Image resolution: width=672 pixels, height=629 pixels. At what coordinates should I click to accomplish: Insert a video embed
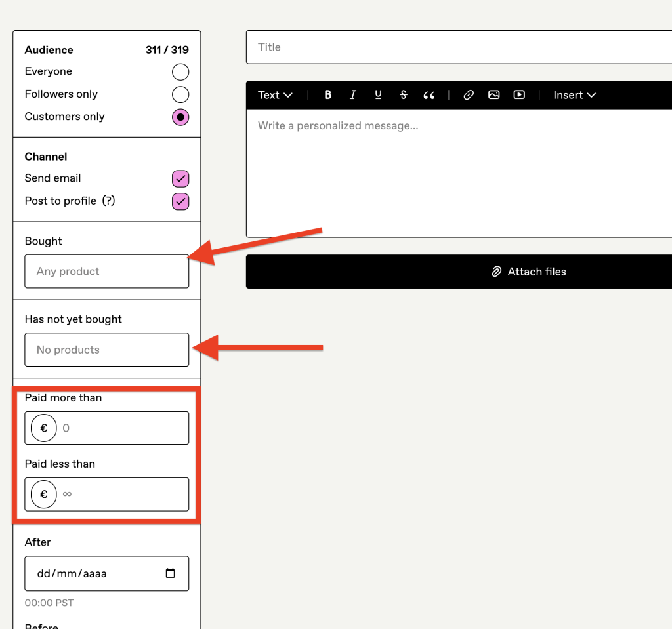[519, 95]
